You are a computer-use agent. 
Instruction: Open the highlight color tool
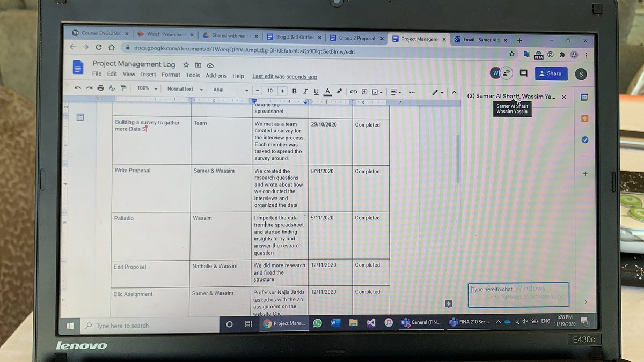pyautogui.click(x=339, y=91)
